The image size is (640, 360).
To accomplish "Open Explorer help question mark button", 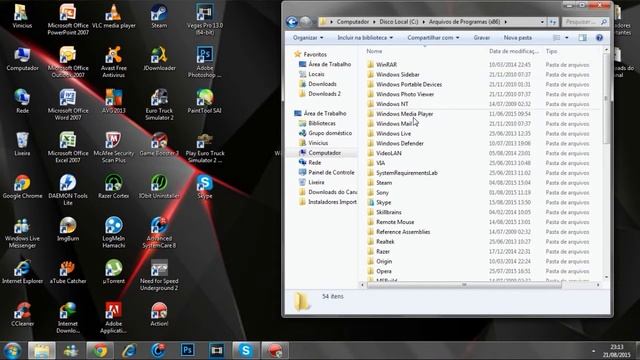I will (x=599, y=38).
